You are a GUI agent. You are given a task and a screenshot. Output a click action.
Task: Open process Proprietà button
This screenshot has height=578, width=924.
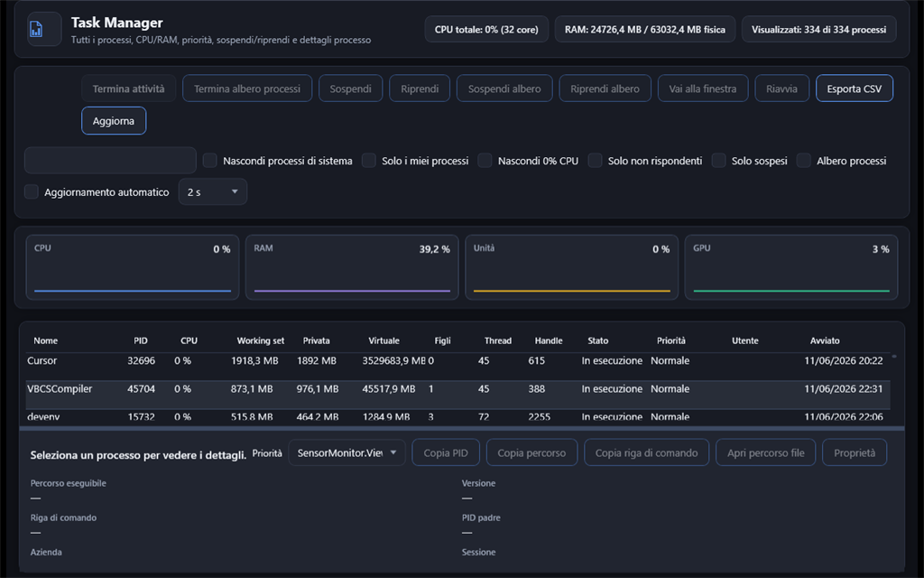[855, 453]
